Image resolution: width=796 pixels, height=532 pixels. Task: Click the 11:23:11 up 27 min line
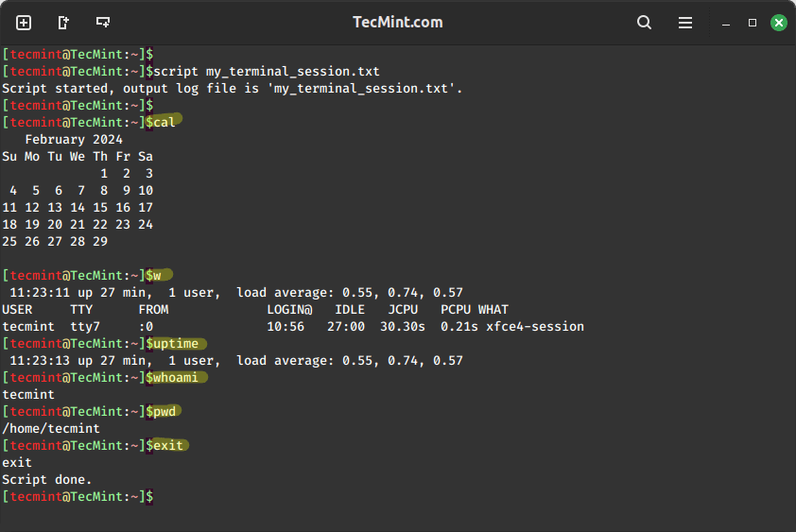tap(236, 292)
